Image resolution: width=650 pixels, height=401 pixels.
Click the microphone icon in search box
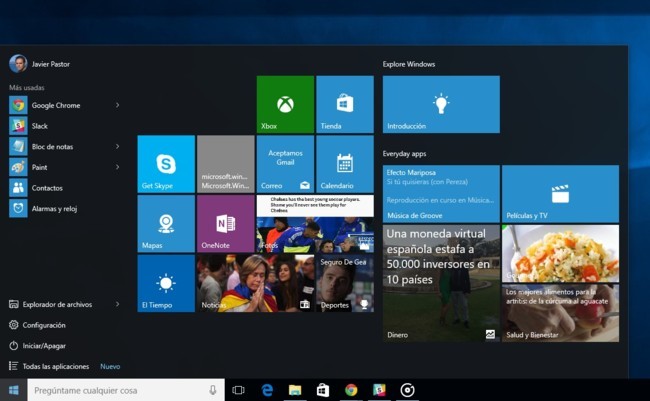tap(213, 390)
